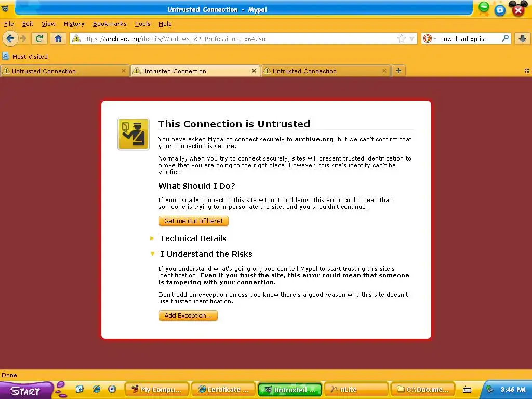This screenshot has height=399, width=532.
Task: Open the URL history dropdown arrow
Action: click(x=411, y=38)
